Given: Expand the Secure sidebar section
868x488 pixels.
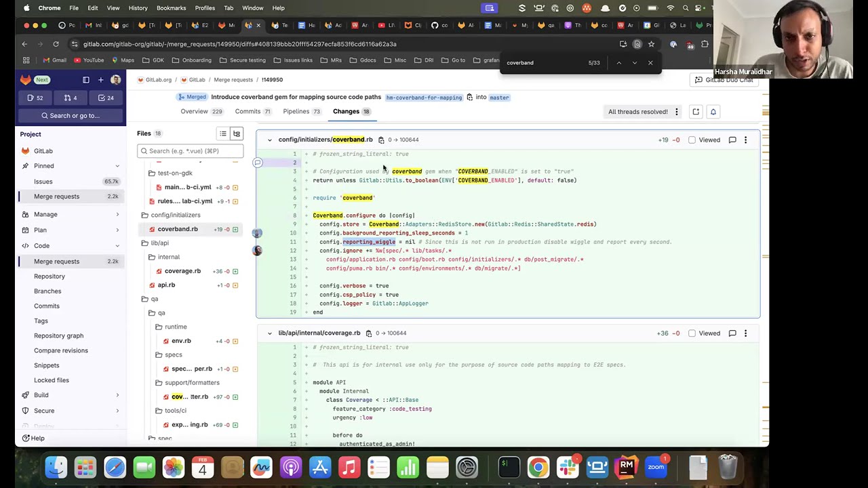Looking at the screenshot, I should [71, 411].
